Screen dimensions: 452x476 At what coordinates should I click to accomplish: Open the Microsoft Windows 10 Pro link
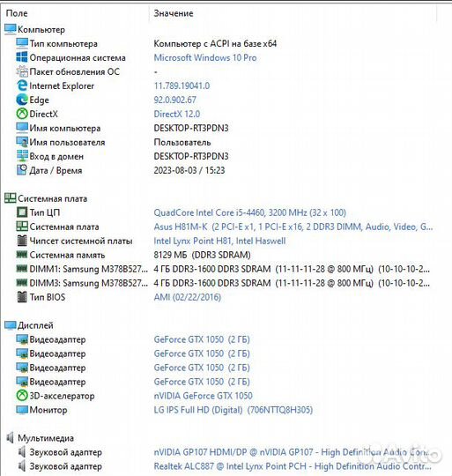pos(205,57)
